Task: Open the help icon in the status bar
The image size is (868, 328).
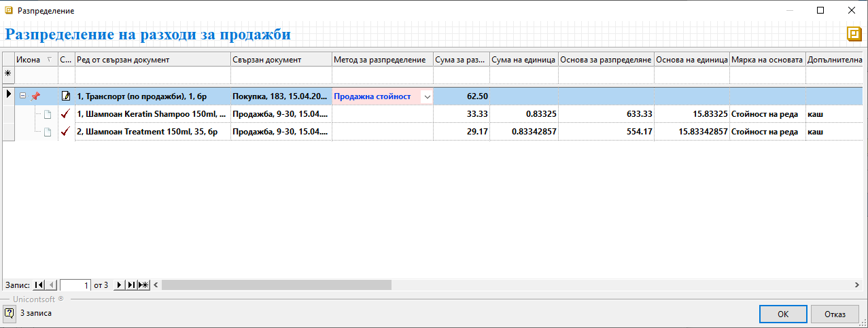Action: pos(10,313)
